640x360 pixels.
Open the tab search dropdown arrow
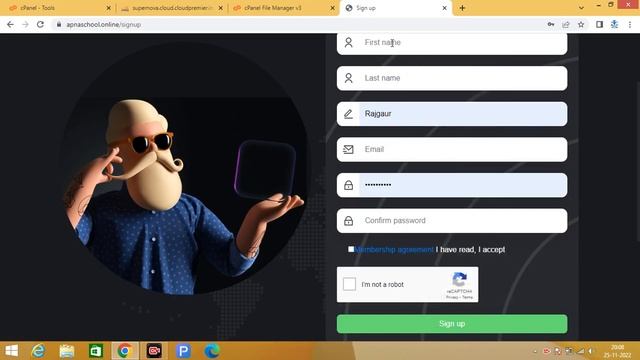581,8
